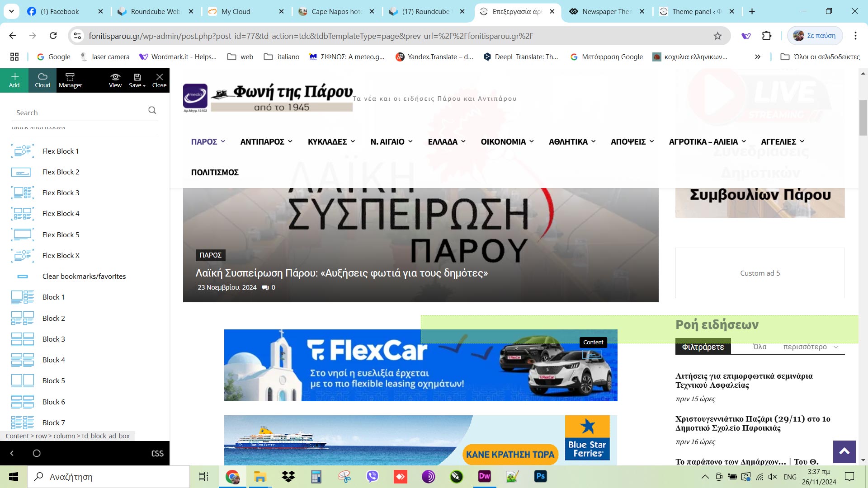The width and height of the screenshot is (868, 488).
Task: Click the Φωνή της Πάρου logo
Action: 268,98
